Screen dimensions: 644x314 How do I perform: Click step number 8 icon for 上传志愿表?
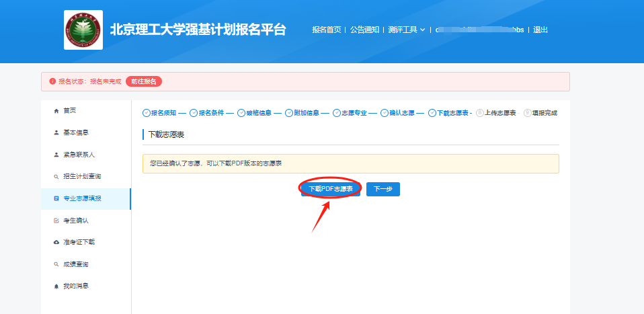click(x=480, y=113)
